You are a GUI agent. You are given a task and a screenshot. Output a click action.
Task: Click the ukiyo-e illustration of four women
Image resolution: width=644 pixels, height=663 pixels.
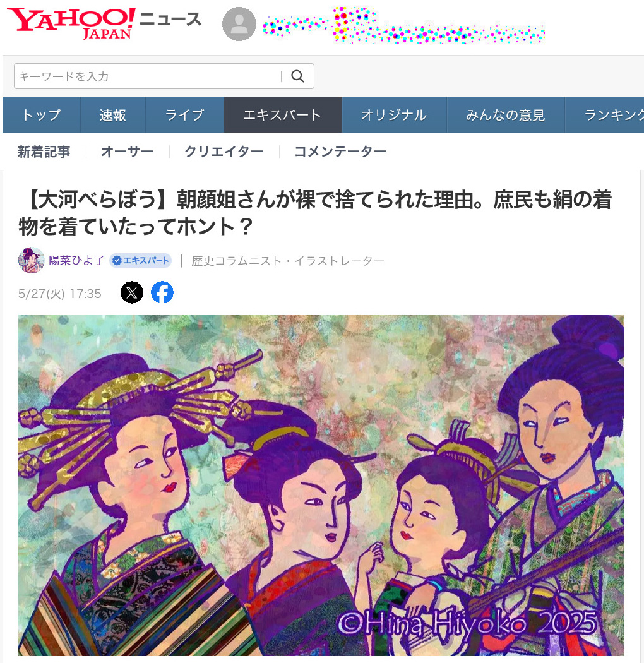(x=321, y=486)
